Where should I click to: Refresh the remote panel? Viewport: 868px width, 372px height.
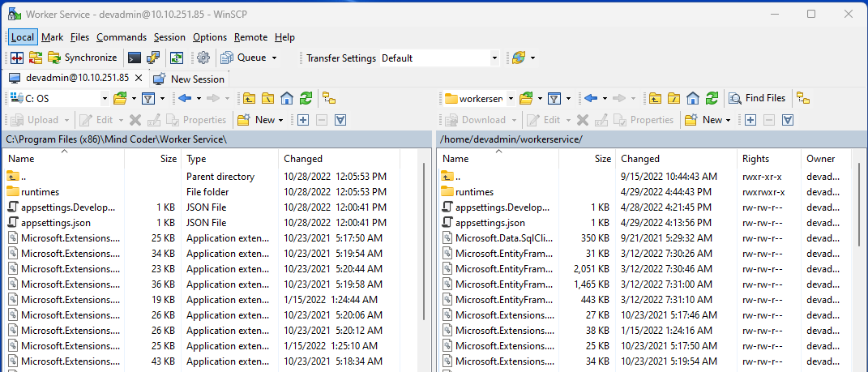(712, 99)
